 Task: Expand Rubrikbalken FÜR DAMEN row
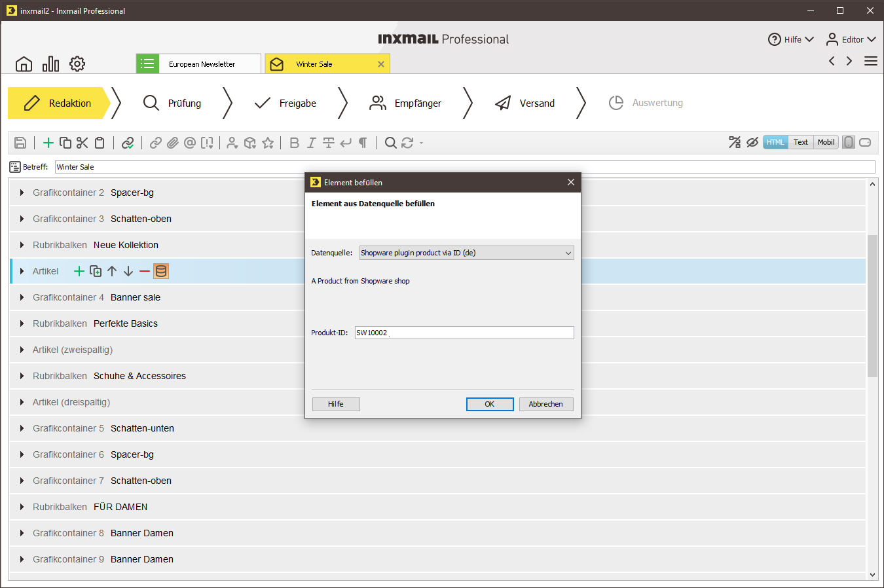pyautogui.click(x=22, y=507)
